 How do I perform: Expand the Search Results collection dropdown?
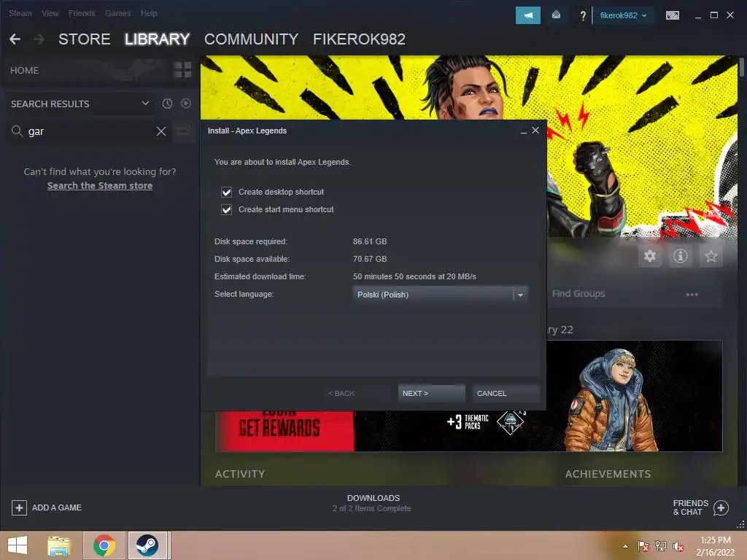coord(145,103)
